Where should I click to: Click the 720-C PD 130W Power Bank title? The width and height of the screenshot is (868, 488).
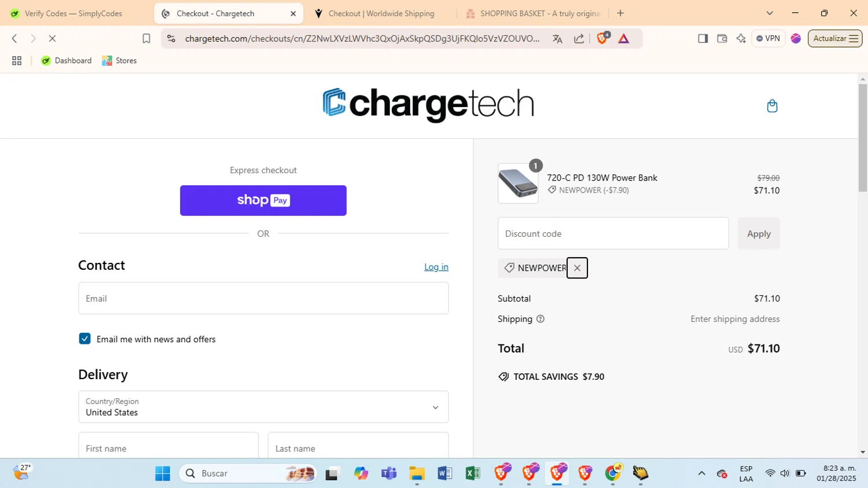click(602, 178)
